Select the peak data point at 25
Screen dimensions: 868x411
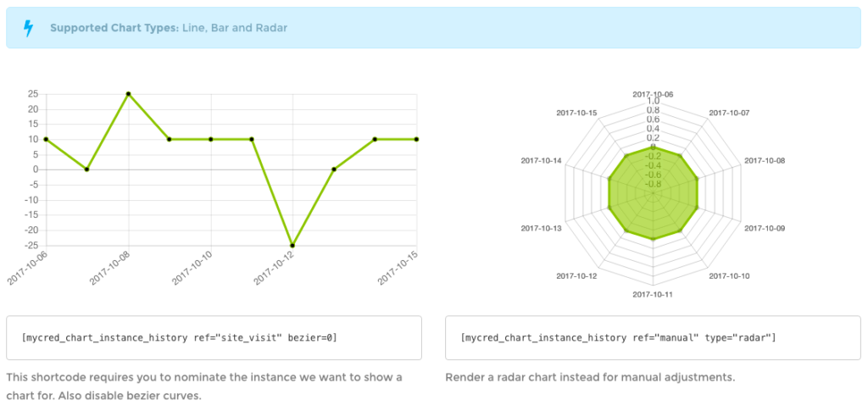[x=128, y=94]
